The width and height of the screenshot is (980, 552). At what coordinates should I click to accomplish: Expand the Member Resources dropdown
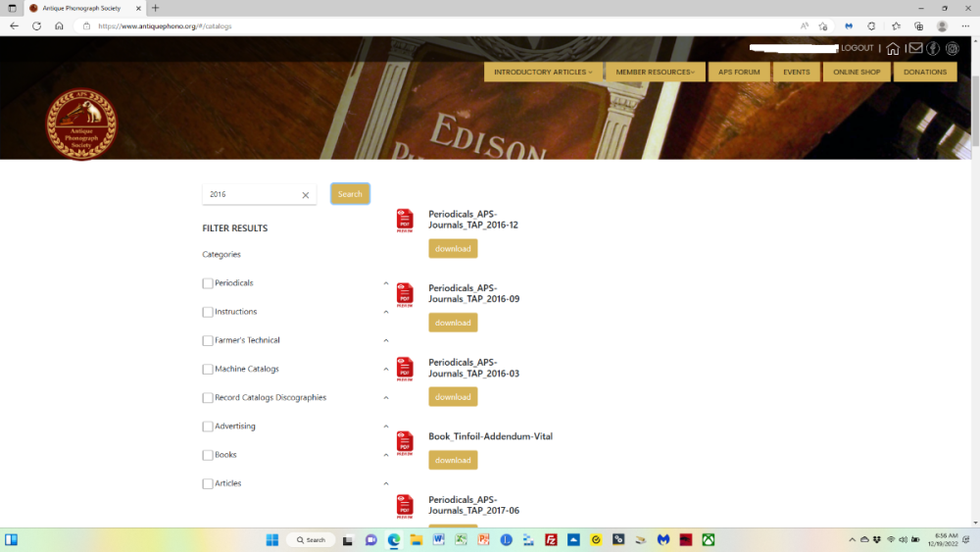655,72
